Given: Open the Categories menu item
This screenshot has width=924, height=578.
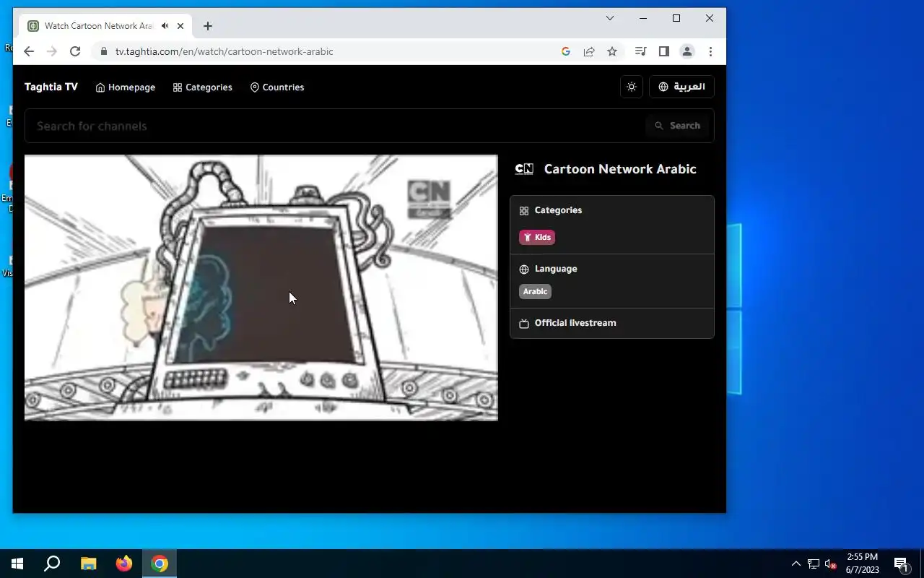Looking at the screenshot, I should 203,87.
